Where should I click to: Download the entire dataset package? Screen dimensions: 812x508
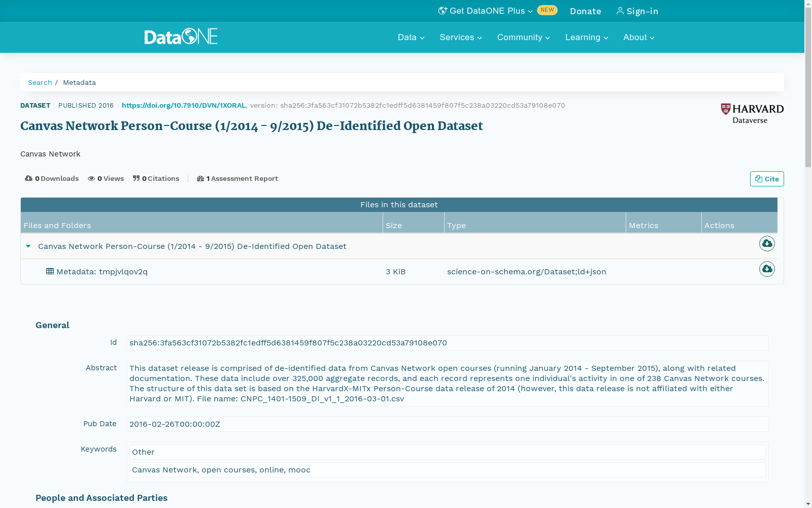click(767, 244)
